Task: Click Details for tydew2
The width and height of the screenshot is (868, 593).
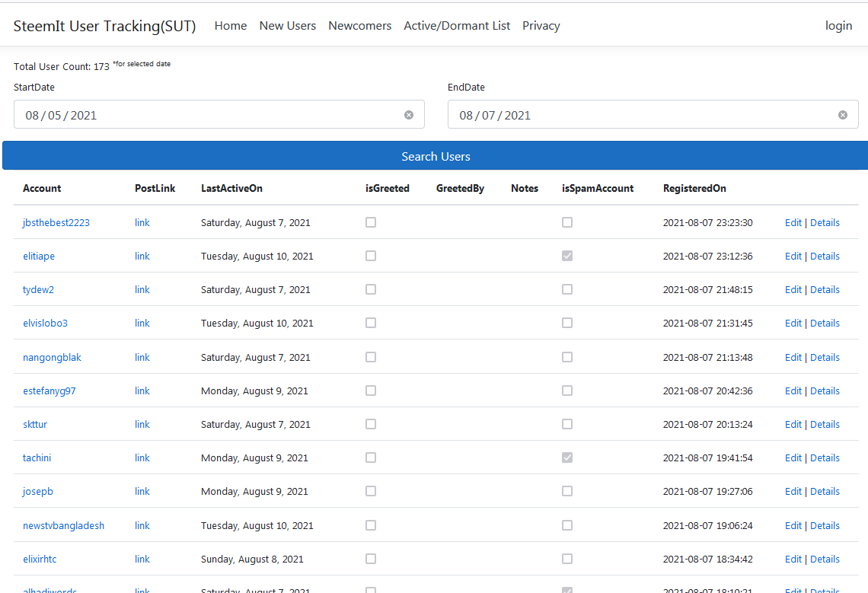Action: click(x=825, y=289)
